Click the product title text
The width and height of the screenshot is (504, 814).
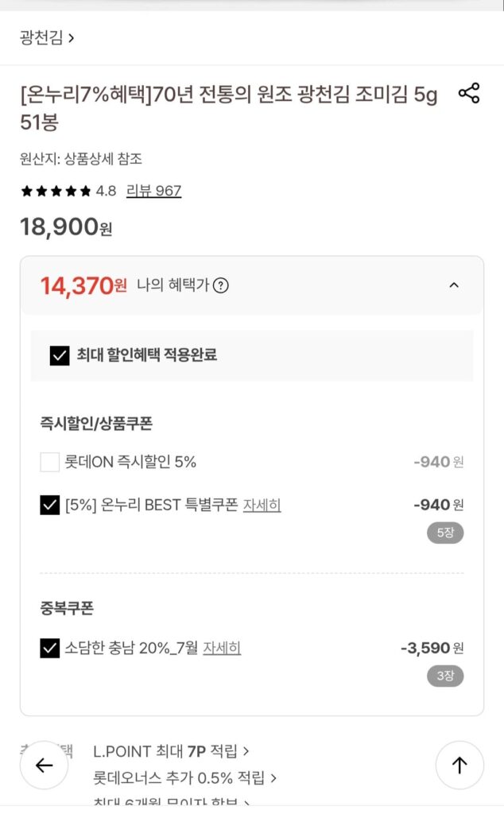[x=228, y=108]
